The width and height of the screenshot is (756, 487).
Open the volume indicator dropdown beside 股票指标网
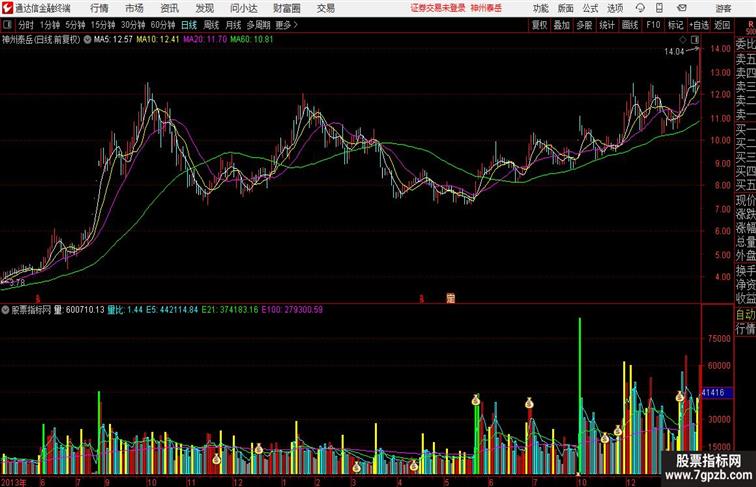[x=5, y=310]
